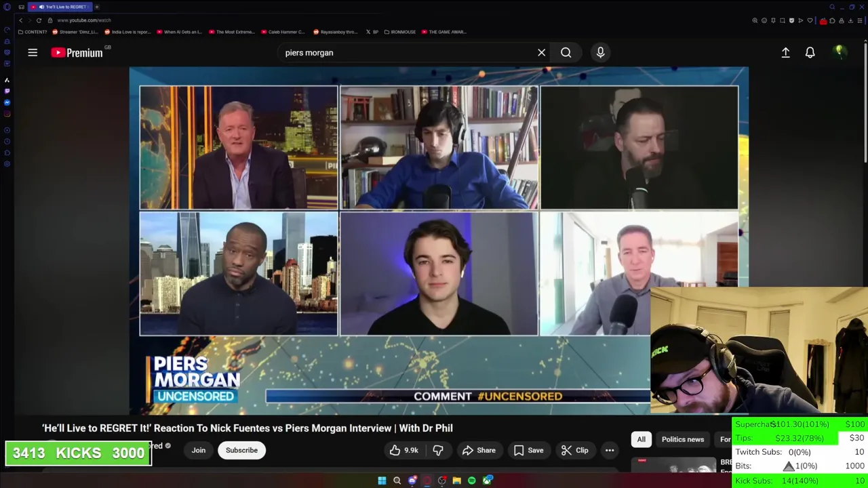Open the 'India Love is repor...' bookmark
The height and width of the screenshot is (488, 868).
(128, 32)
